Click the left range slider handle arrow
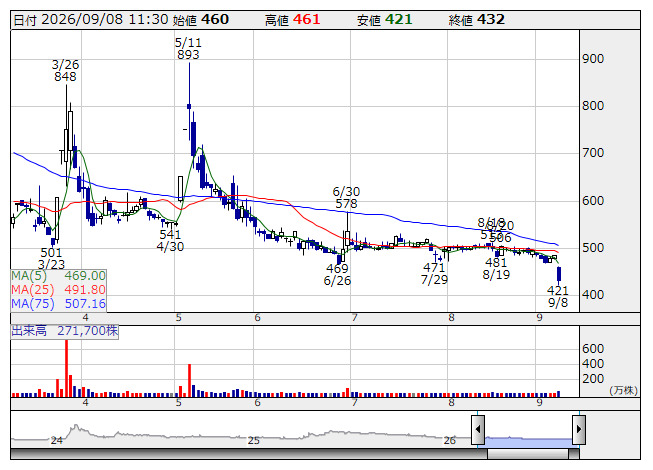 pos(478,429)
